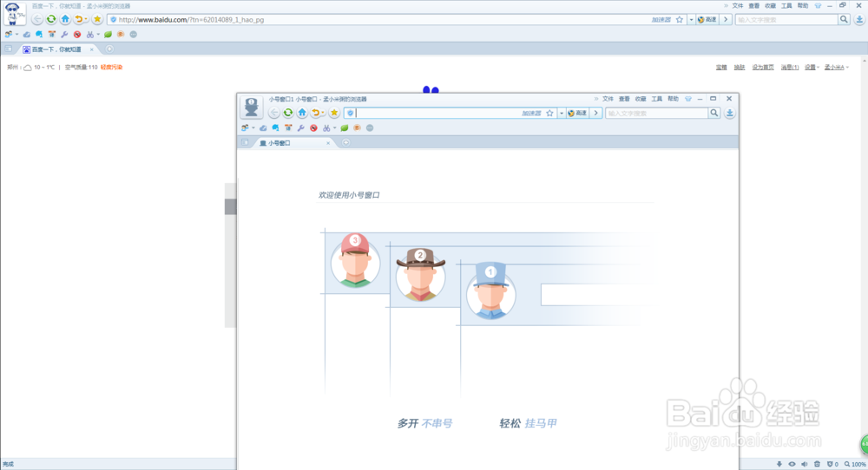Click the 加速器 link in the main address bar

tap(661, 19)
